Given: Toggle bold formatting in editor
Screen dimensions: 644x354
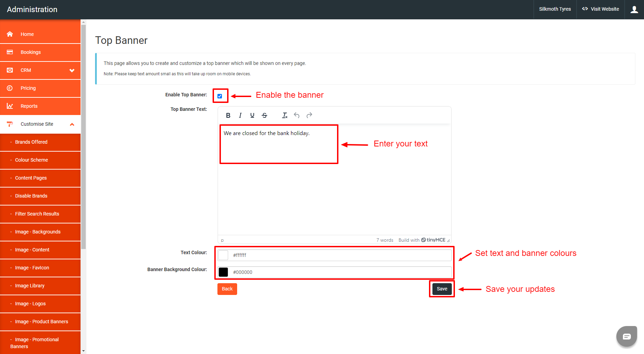Looking at the screenshot, I should 228,115.
